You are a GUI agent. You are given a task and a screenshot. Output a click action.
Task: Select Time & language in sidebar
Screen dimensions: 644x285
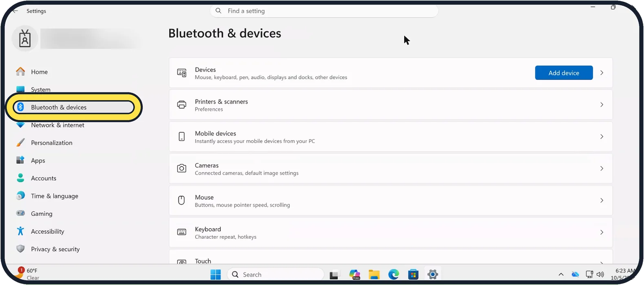(54, 196)
